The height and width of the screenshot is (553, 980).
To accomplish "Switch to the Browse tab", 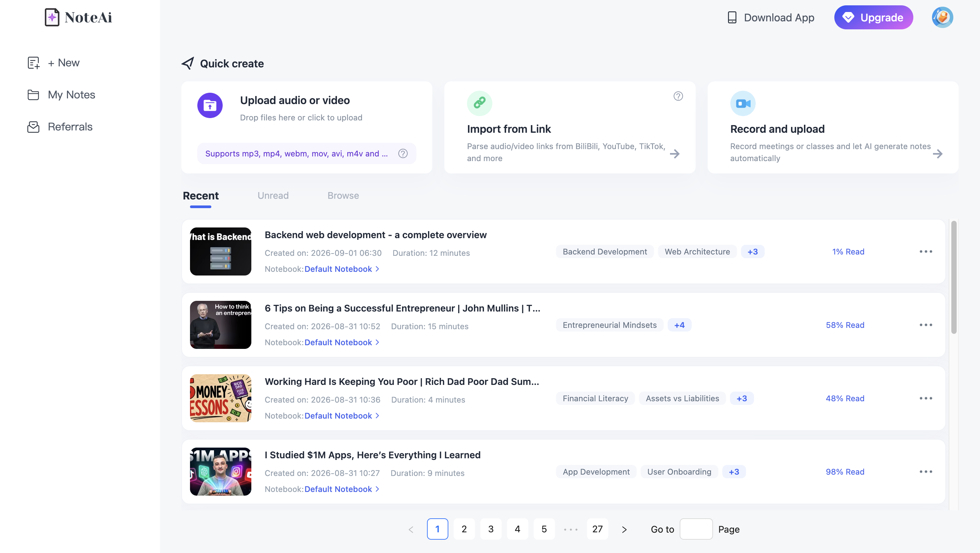I will click(x=343, y=196).
